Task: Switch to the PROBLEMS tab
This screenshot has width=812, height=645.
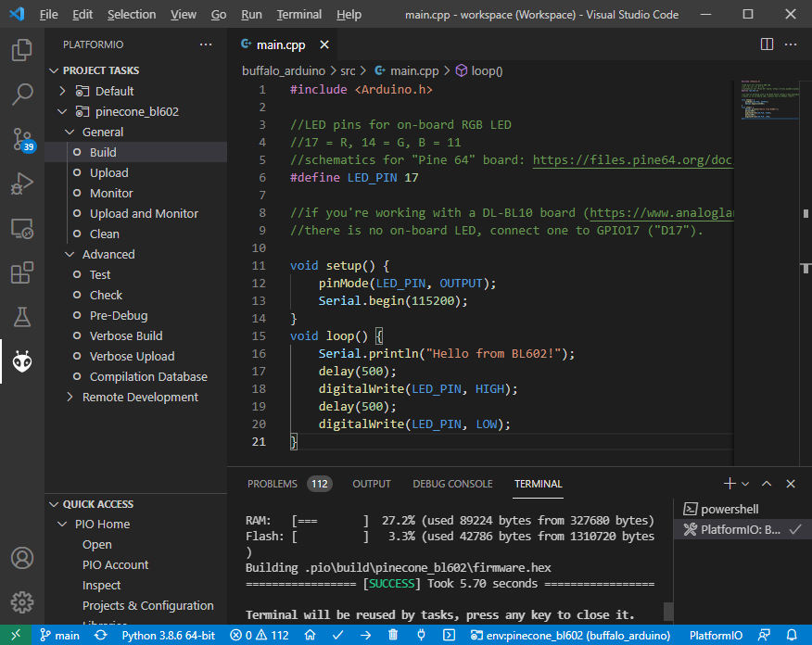Action: [x=273, y=484]
